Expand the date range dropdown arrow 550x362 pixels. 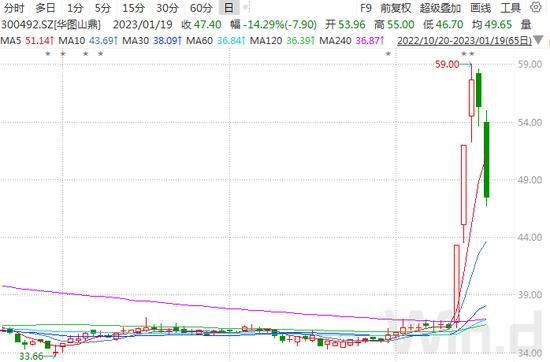pyautogui.click(x=538, y=40)
